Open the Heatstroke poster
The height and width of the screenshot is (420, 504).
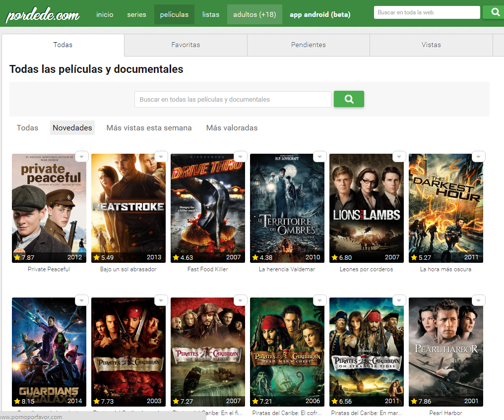pos(128,208)
